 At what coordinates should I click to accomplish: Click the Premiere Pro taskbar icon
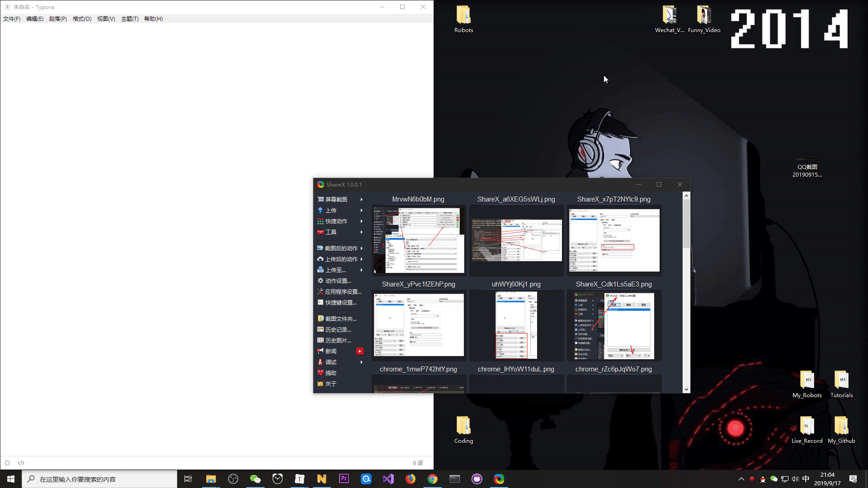tap(344, 479)
